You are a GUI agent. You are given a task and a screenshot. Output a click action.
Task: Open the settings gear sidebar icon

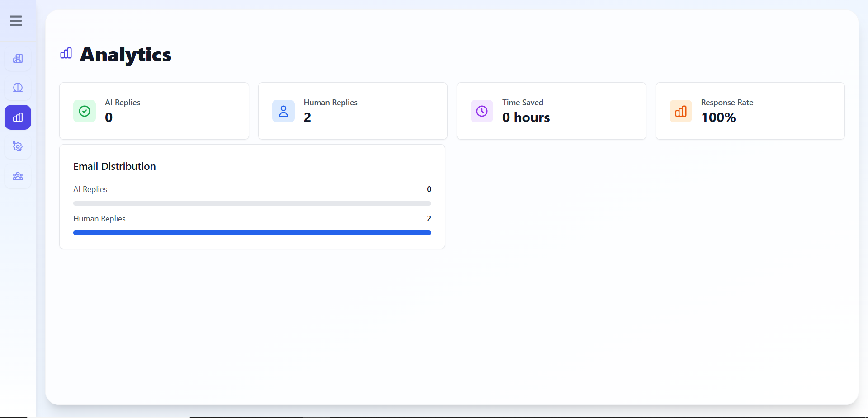pos(18,146)
